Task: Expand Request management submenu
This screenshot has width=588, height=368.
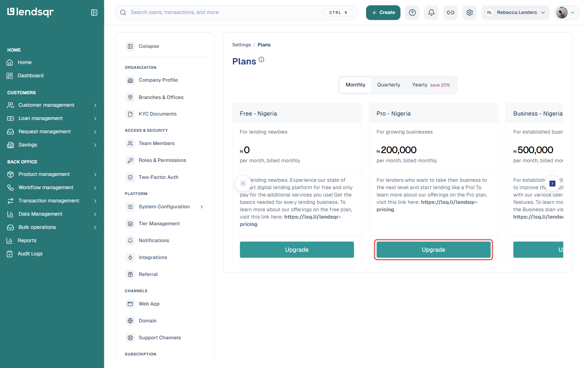Action: (95, 132)
